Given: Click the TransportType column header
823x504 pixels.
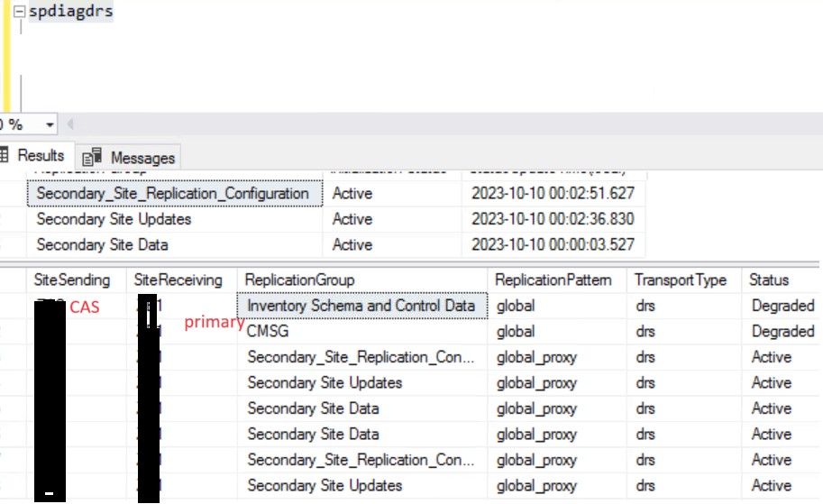Looking at the screenshot, I should click(x=684, y=279).
